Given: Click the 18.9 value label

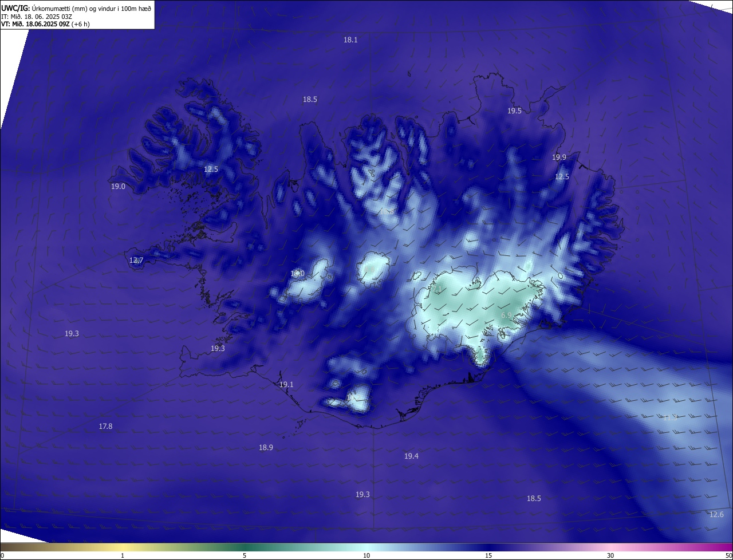Looking at the screenshot, I should point(266,448).
